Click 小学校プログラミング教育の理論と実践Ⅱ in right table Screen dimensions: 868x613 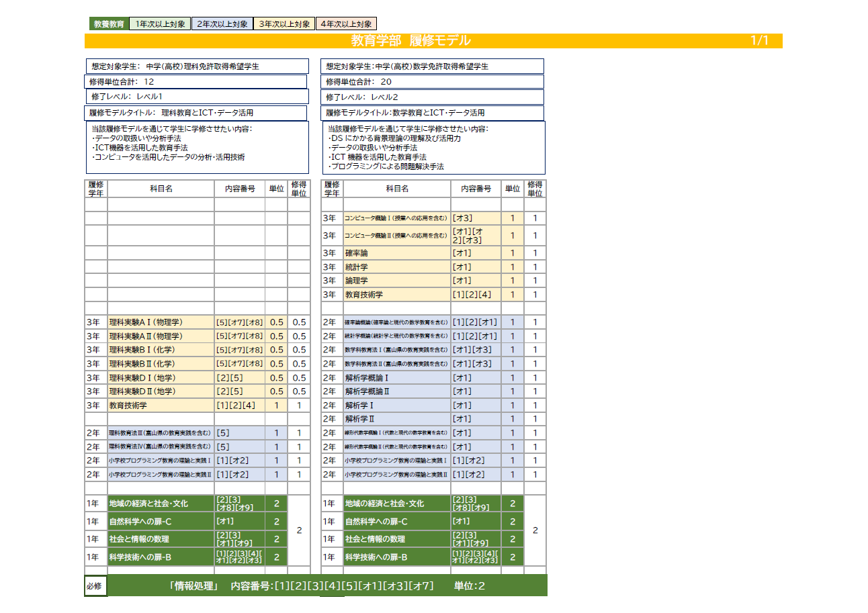point(397,475)
